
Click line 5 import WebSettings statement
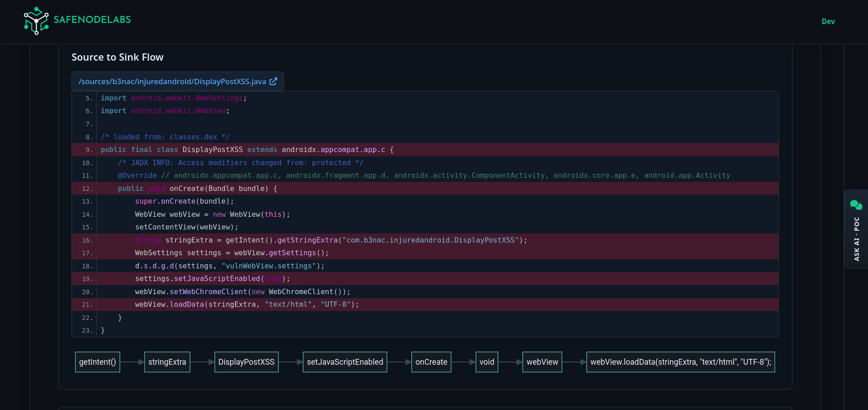coord(174,98)
